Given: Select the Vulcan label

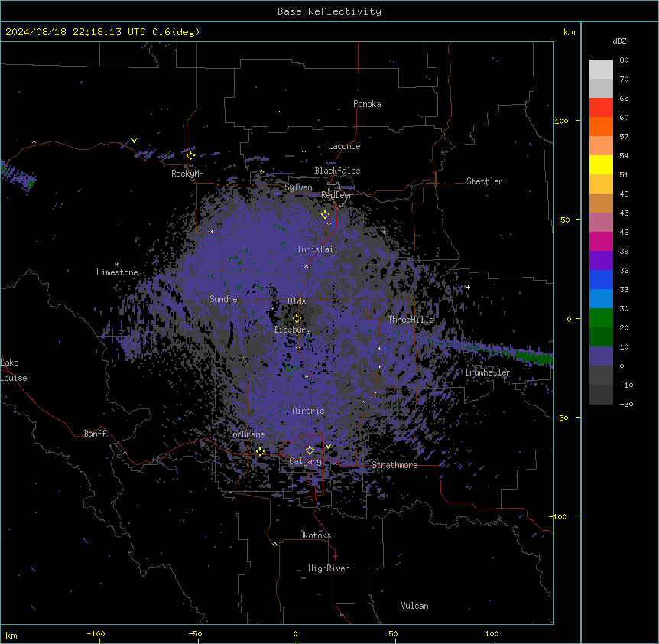Looking at the screenshot, I should (x=414, y=606).
